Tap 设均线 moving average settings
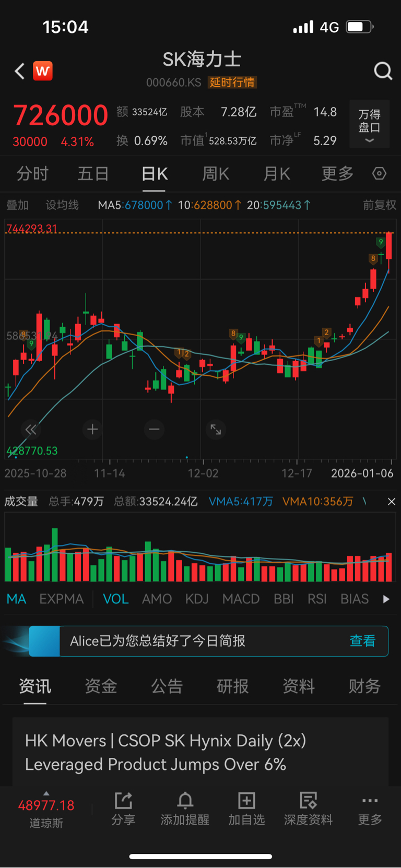This screenshot has width=401, height=868. [62, 205]
